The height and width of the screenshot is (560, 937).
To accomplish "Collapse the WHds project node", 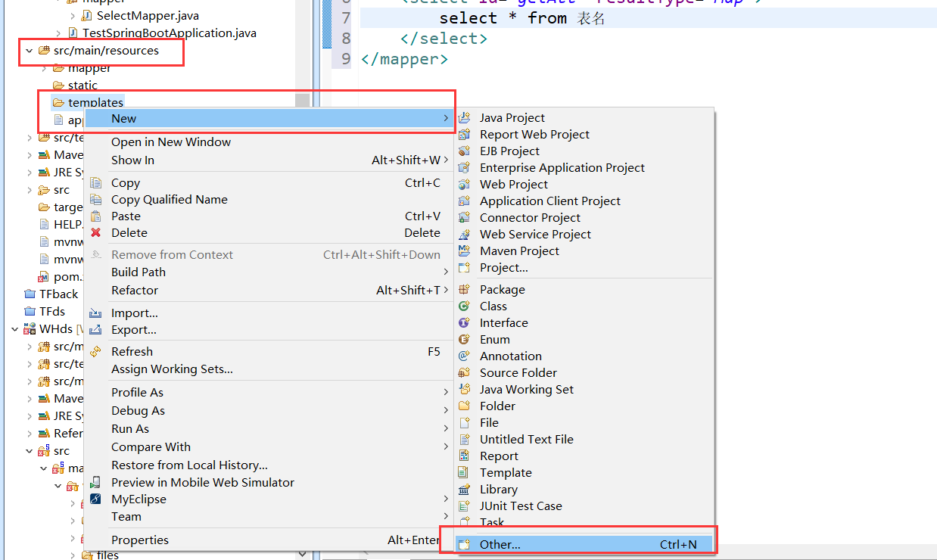I will pos(15,329).
